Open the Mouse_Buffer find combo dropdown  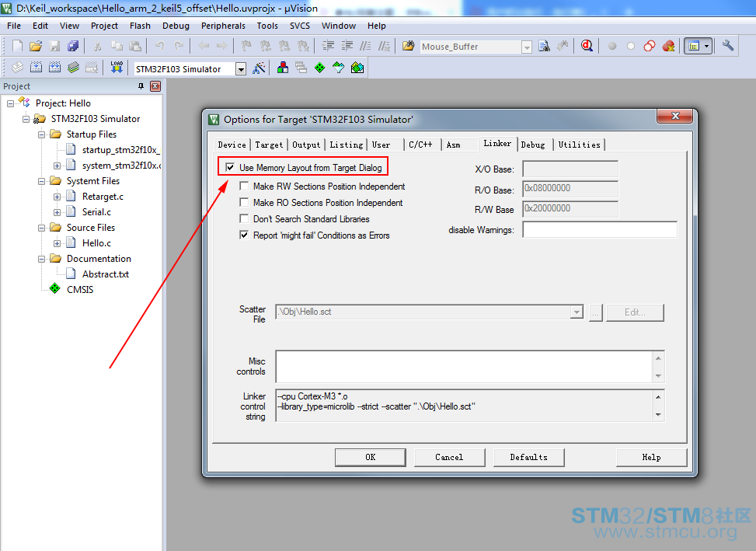[527, 47]
